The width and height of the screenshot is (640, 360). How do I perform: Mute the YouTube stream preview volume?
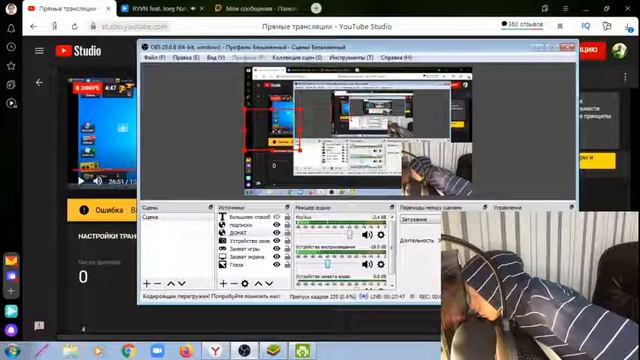98,181
